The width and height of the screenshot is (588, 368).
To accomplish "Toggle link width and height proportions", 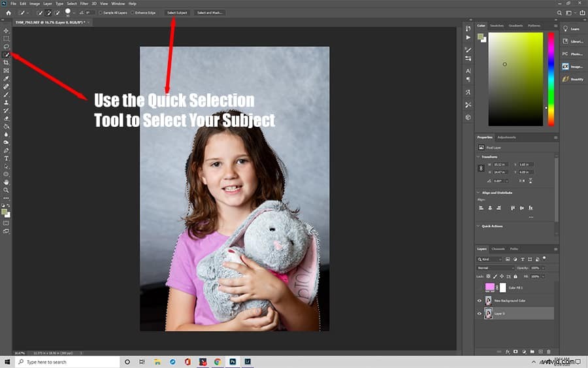I will [x=481, y=169].
